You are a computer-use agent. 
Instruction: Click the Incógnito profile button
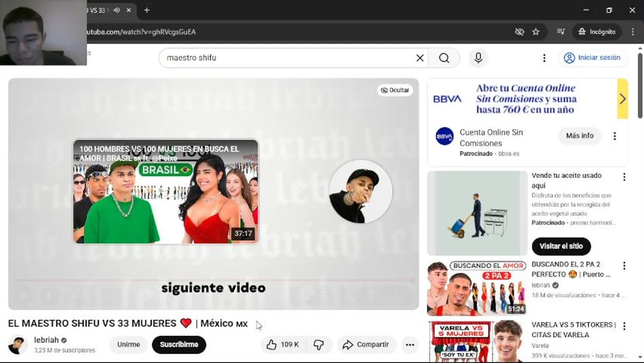(597, 32)
